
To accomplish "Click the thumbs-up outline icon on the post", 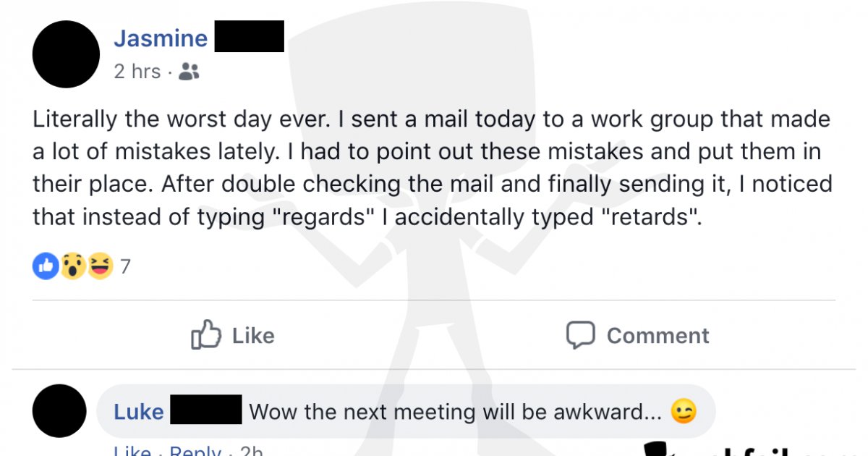I will (205, 334).
